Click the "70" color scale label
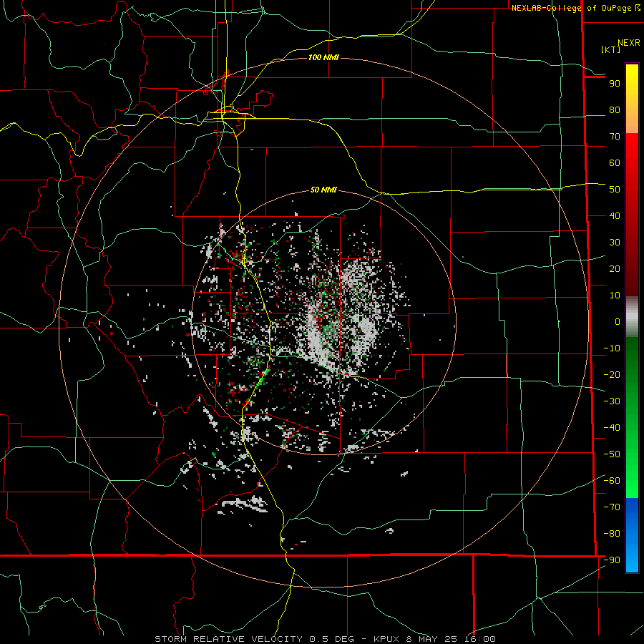The width and height of the screenshot is (644, 644). coord(615,137)
